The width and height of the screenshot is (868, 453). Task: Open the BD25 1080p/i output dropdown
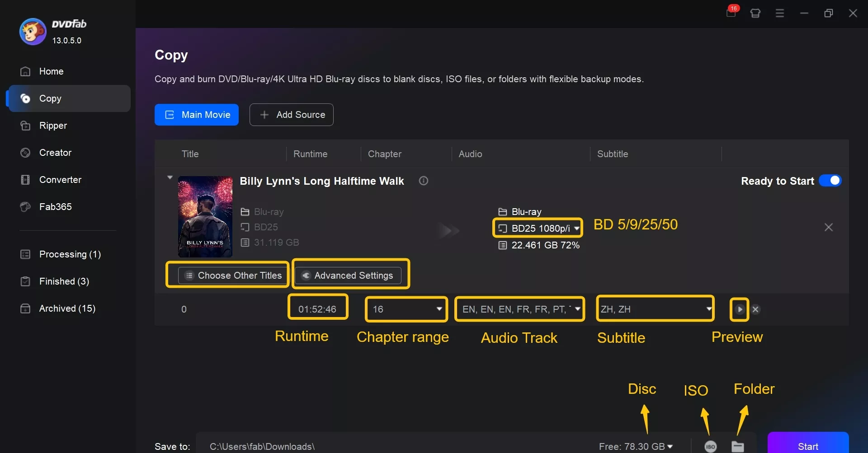click(537, 229)
